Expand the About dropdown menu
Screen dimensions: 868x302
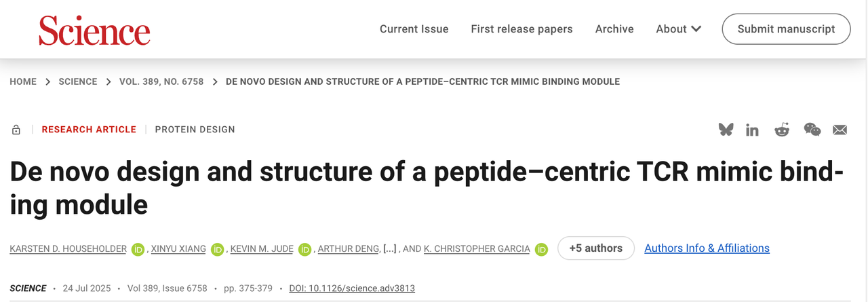(678, 29)
